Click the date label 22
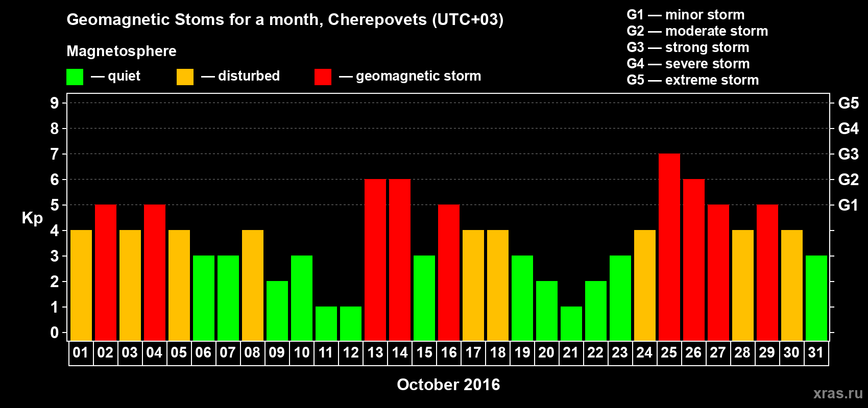 (595, 352)
